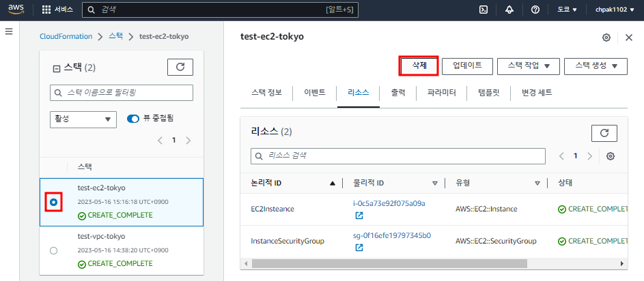Click the 삭제 button
This screenshot has height=281, width=644.
(419, 66)
